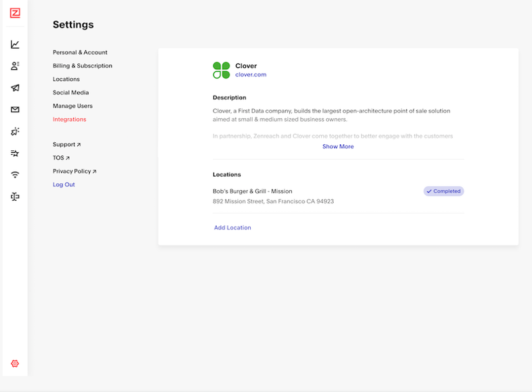Click the Completed status badge
The width and height of the screenshot is (532, 392).
pyautogui.click(x=444, y=191)
